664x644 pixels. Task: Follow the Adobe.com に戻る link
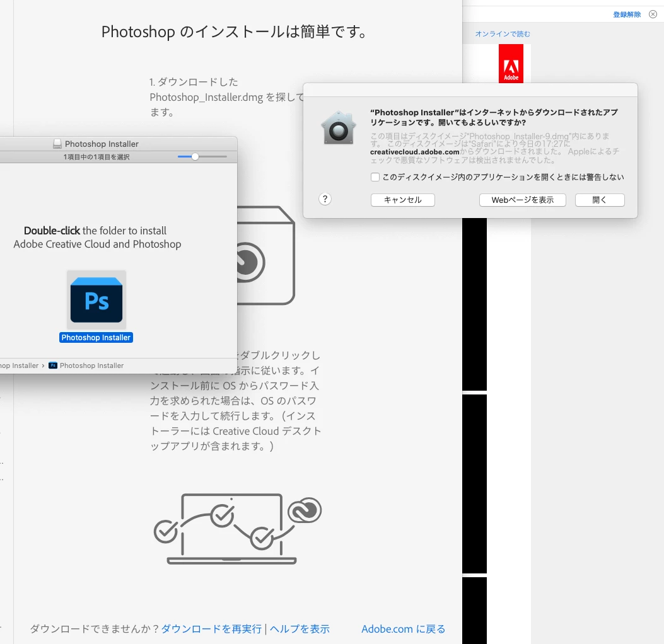(x=403, y=629)
